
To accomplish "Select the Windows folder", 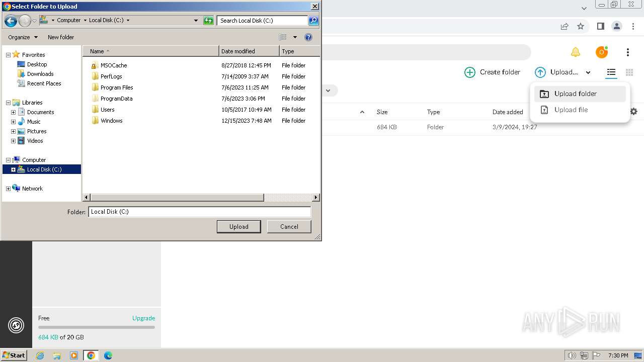I will pos(111,121).
